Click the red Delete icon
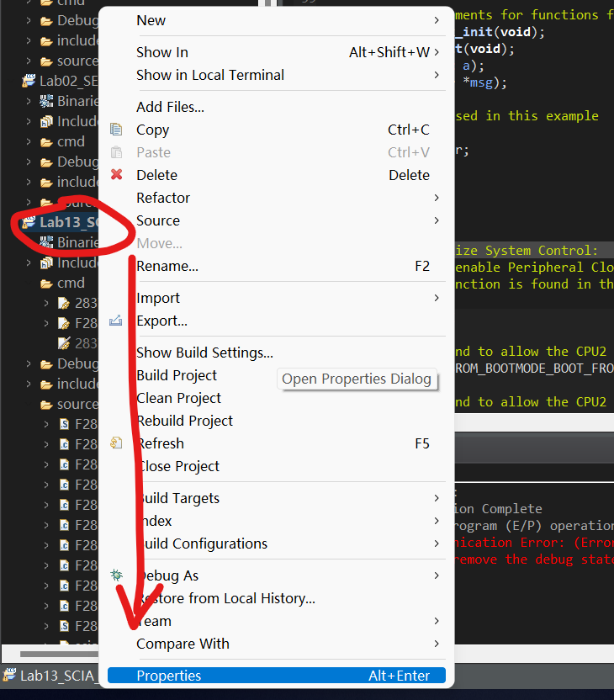This screenshot has width=614, height=700. pos(117,175)
